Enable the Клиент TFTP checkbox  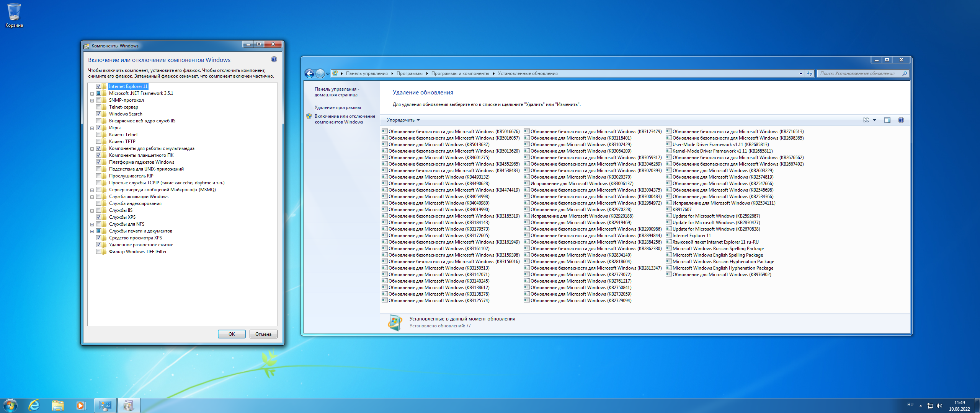point(98,141)
